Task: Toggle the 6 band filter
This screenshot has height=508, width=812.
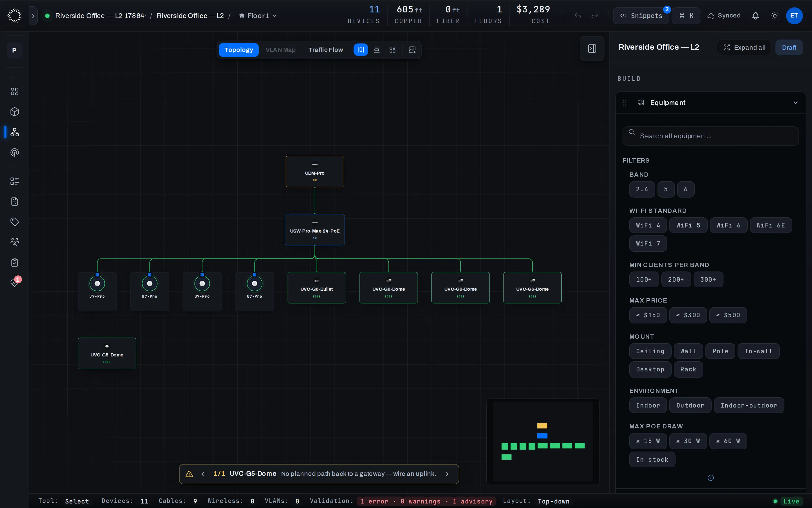Action: 685,189
